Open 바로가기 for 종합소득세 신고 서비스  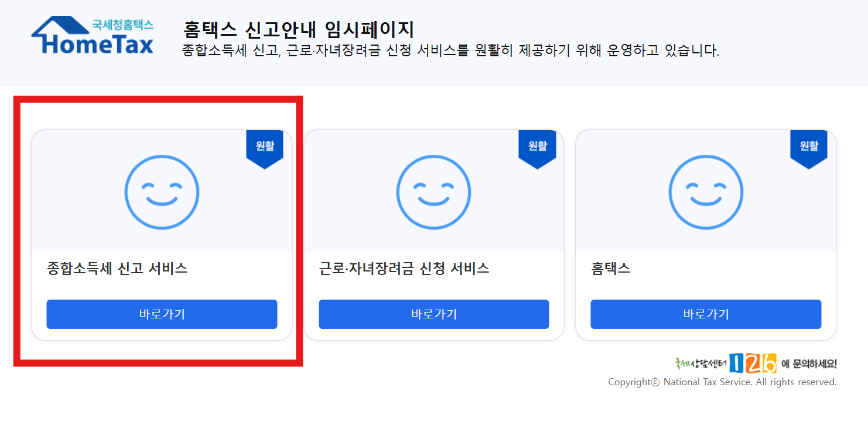[x=162, y=314]
